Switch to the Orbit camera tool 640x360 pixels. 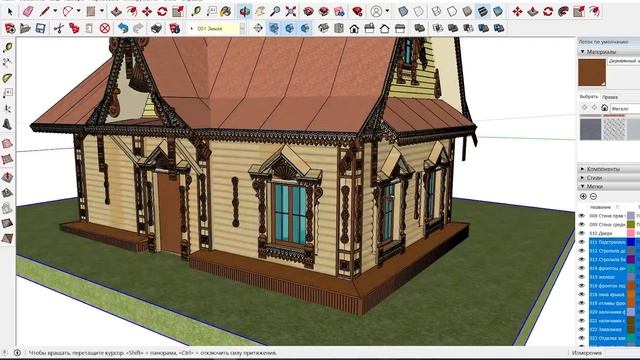tap(244, 11)
